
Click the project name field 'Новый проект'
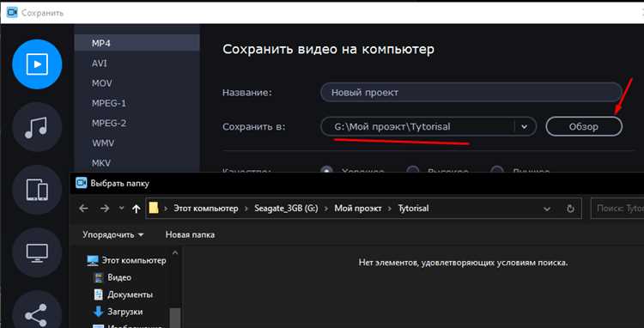click(471, 93)
